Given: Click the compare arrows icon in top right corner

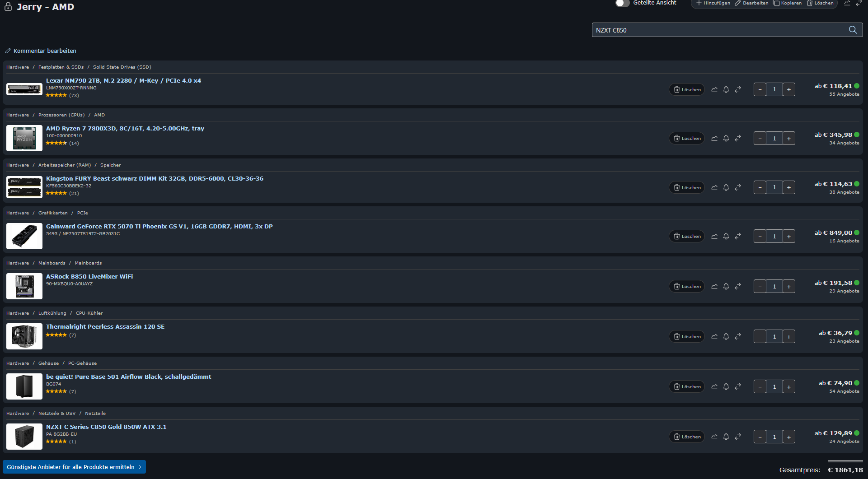Looking at the screenshot, I should pos(859,4).
